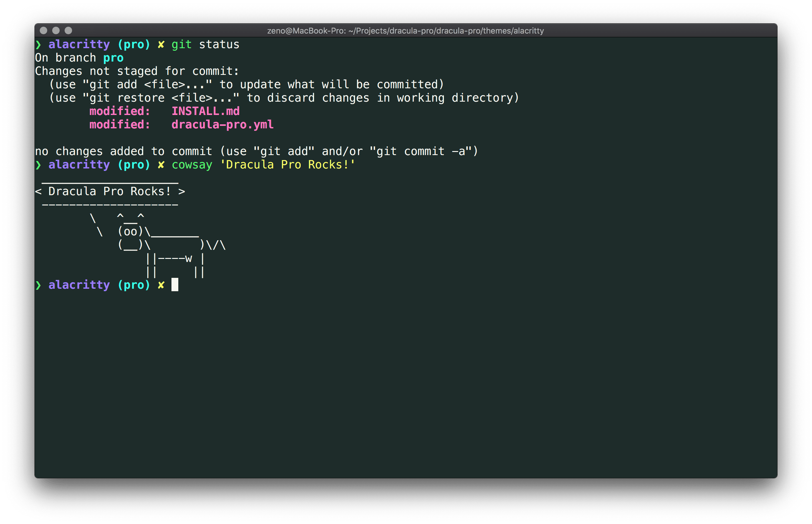Click the green ❯ prompt arrow at the bottom
This screenshot has height=524, width=812.
pos(39,285)
